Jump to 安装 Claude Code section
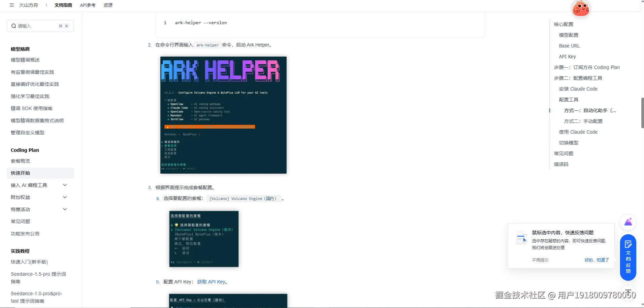 coord(578,89)
